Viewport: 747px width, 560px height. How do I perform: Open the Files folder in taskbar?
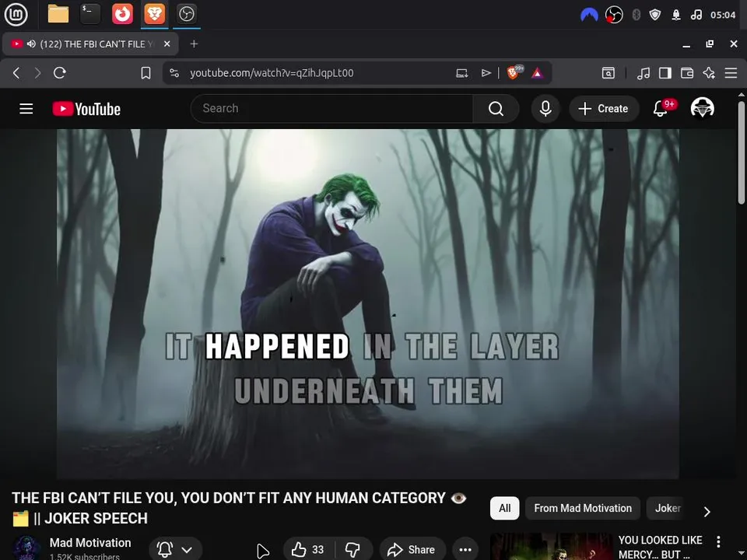coord(58,14)
